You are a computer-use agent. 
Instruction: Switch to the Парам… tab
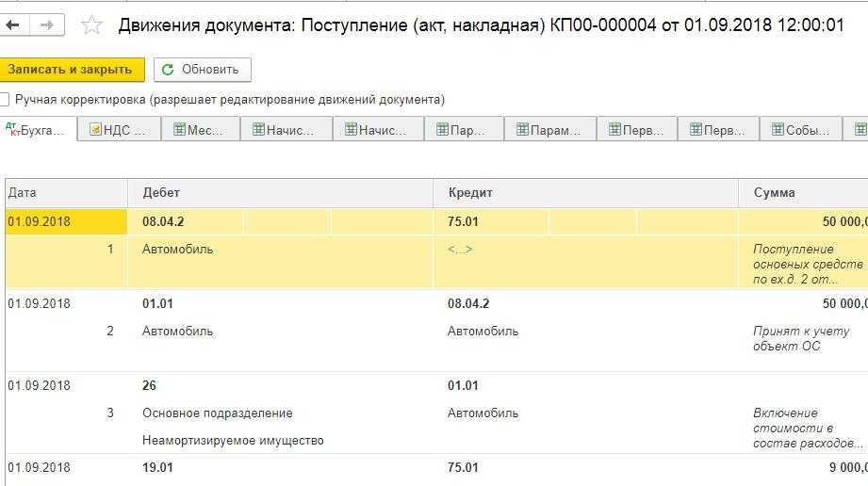click(x=550, y=131)
